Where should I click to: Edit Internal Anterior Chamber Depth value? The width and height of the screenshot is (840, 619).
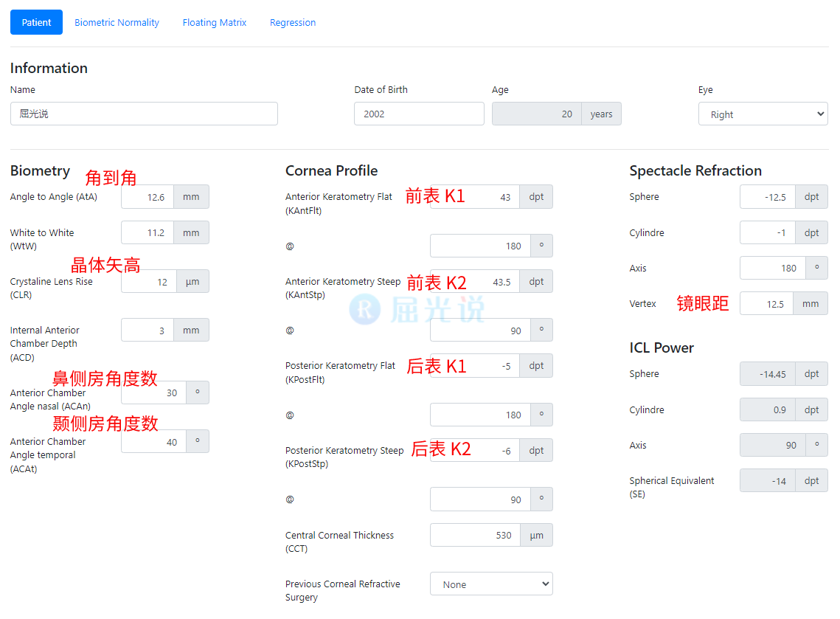coord(147,331)
